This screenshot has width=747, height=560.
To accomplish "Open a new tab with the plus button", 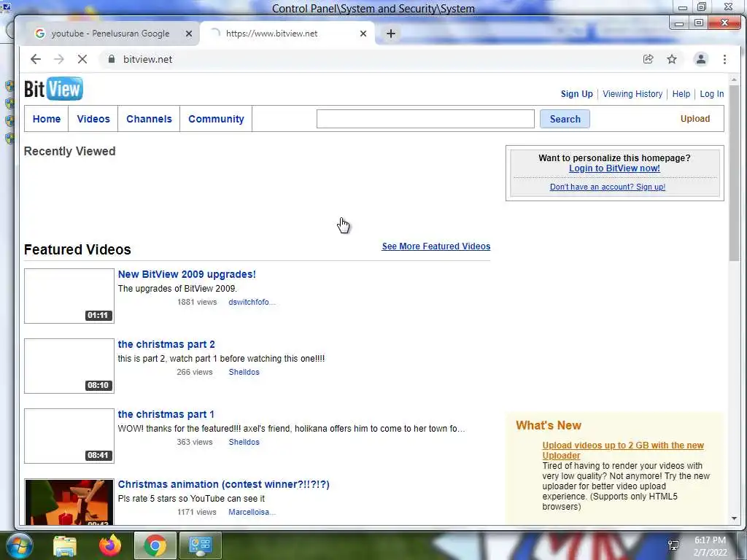I will (391, 34).
